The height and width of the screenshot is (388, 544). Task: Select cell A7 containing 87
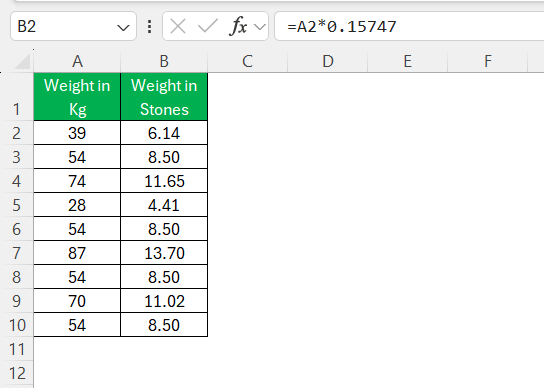77,253
